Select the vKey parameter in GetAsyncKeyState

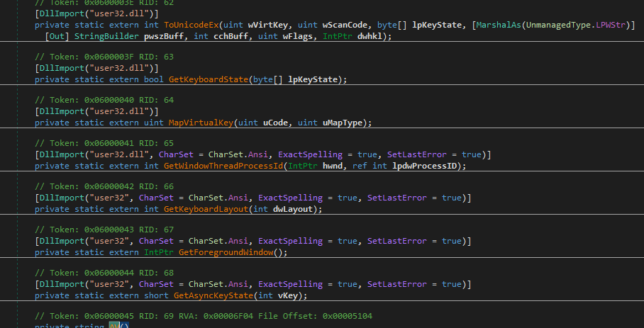coord(292,295)
